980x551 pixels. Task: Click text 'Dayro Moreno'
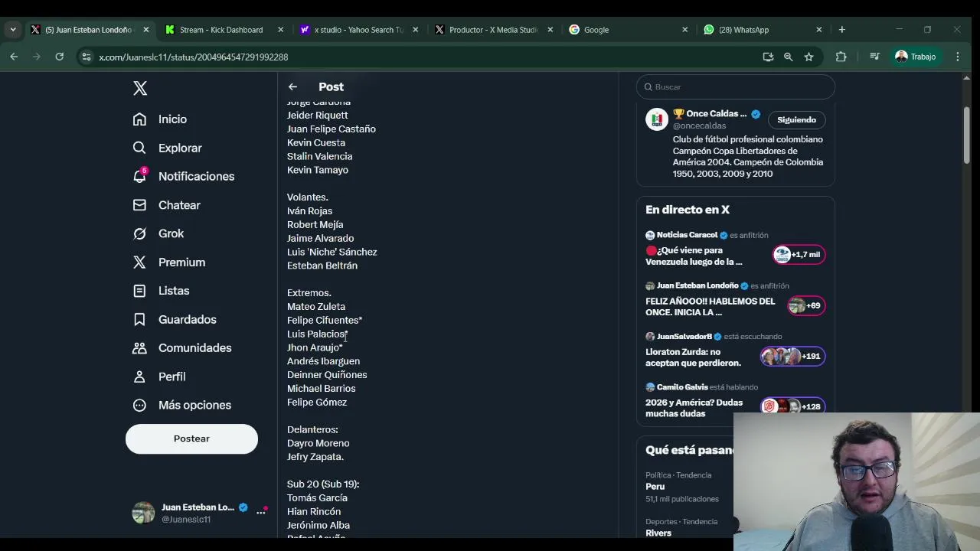coord(318,443)
